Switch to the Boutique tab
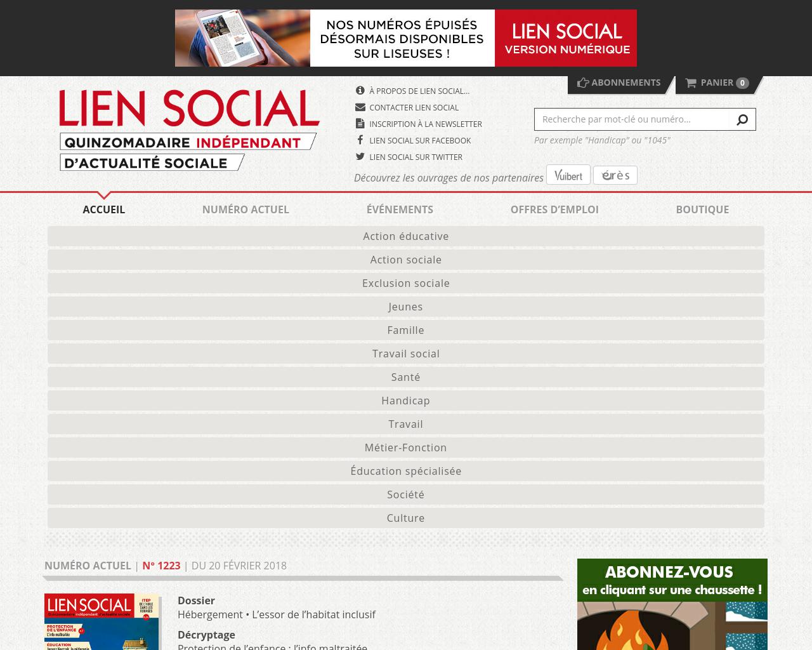Image resolution: width=812 pixels, height=650 pixels. (x=702, y=209)
